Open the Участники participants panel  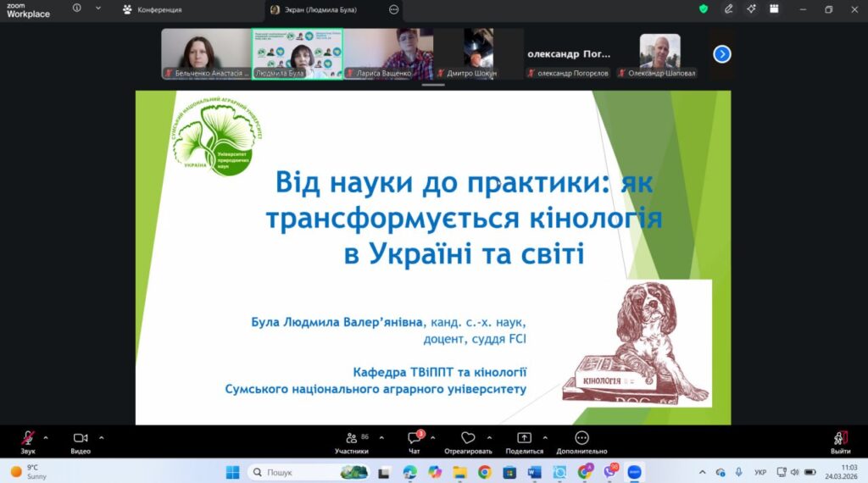tap(352, 439)
